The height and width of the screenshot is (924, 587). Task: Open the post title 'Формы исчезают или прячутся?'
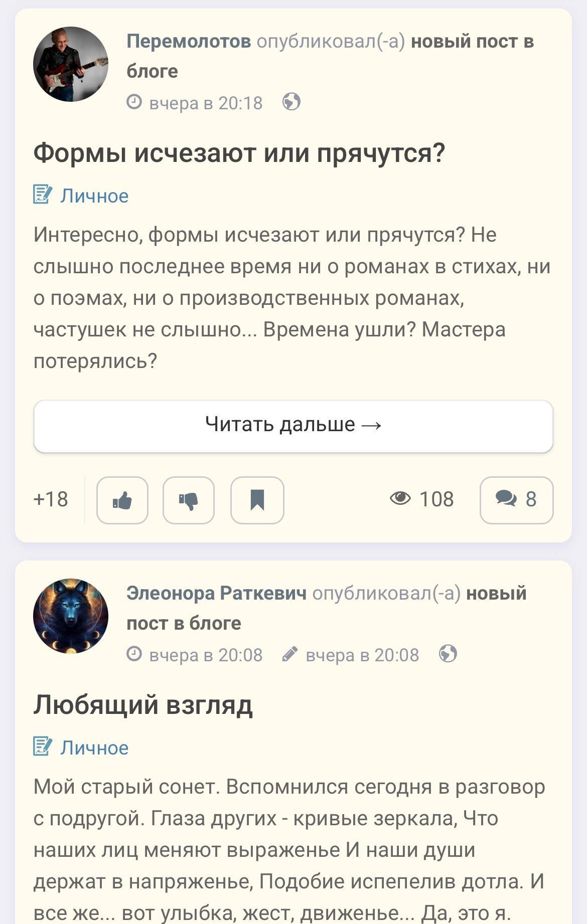(239, 153)
